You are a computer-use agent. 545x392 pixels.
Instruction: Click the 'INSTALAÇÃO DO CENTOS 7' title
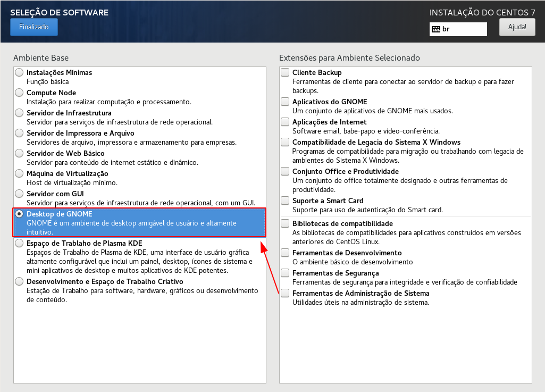tap(482, 13)
